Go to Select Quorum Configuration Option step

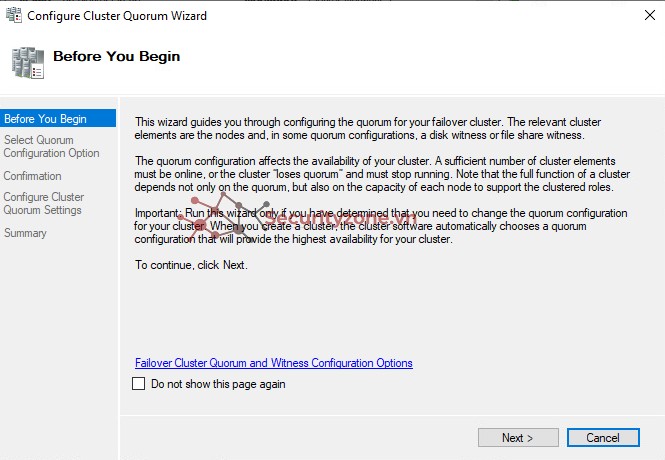pos(51,146)
